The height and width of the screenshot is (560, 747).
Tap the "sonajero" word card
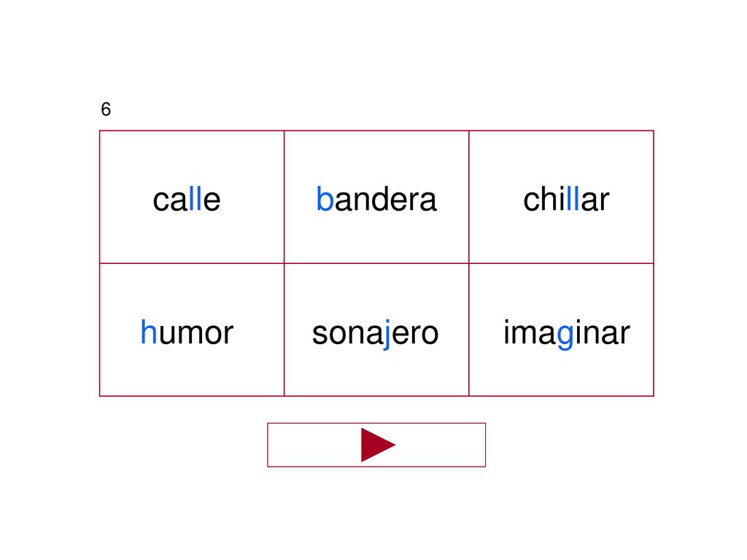pyautogui.click(x=376, y=330)
